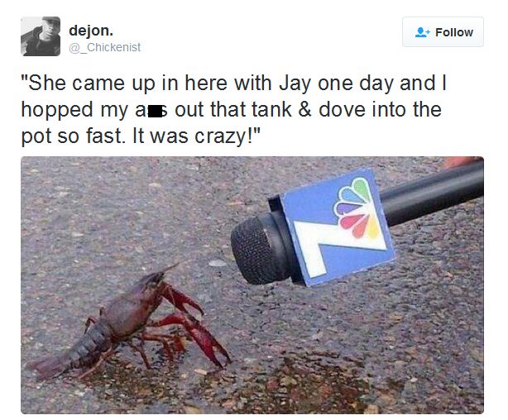Click the crawfish's raised red claw

point(182,299)
